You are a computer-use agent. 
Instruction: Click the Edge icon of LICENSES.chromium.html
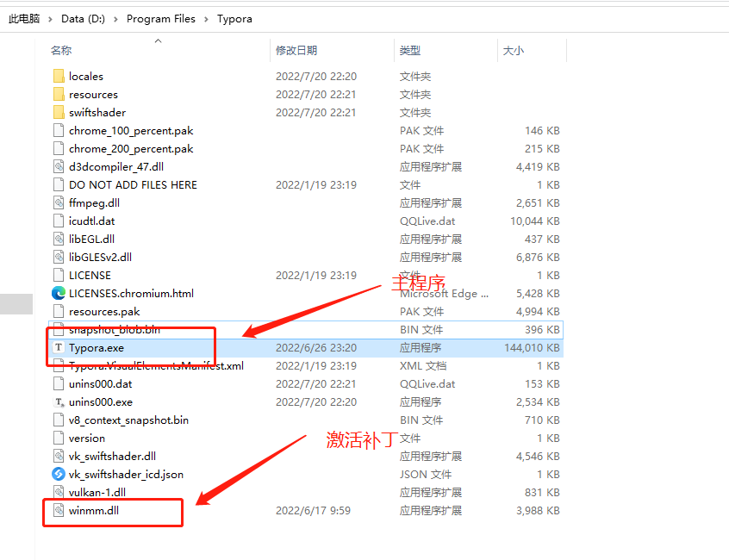pyautogui.click(x=59, y=293)
